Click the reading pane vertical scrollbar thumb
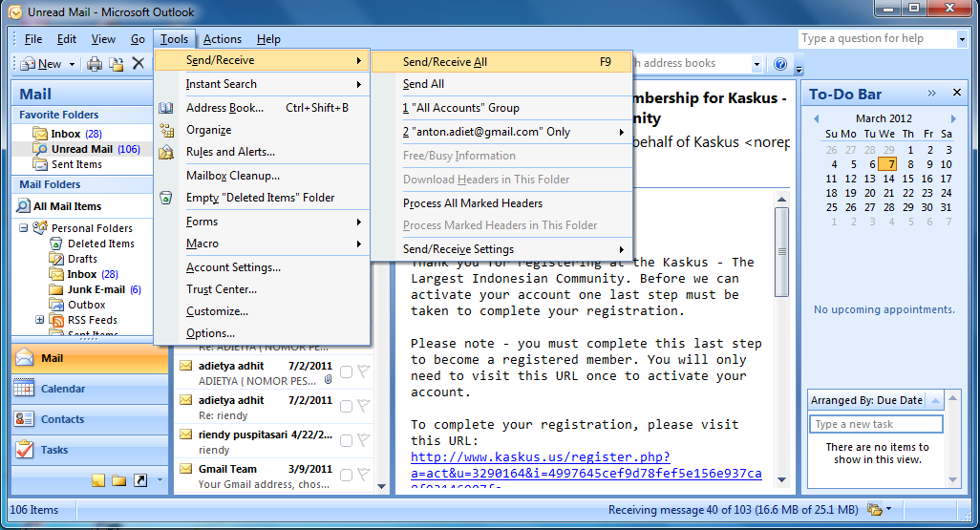Image resolution: width=980 pixels, height=530 pixels. (x=781, y=252)
